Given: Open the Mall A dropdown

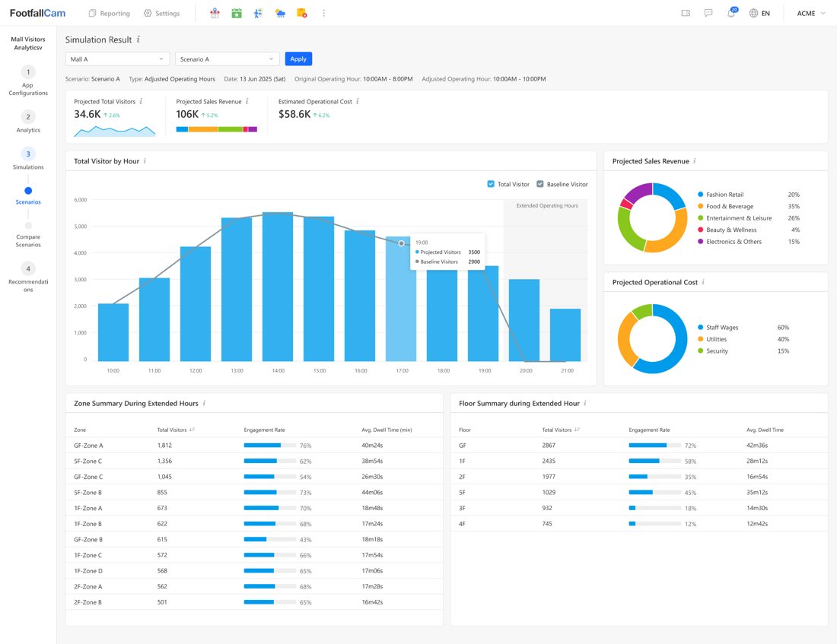Looking at the screenshot, I should pos(117,59).
